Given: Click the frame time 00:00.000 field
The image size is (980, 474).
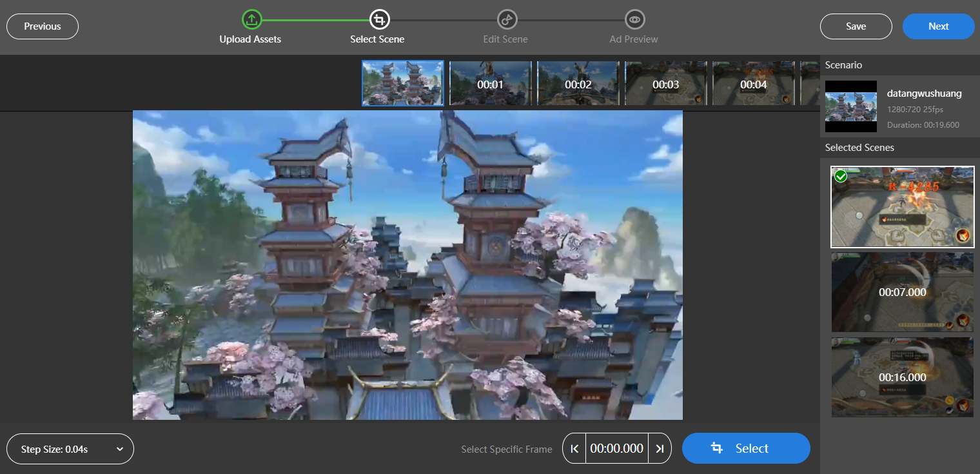Looking at the screenshot, I should coord(617,449).
